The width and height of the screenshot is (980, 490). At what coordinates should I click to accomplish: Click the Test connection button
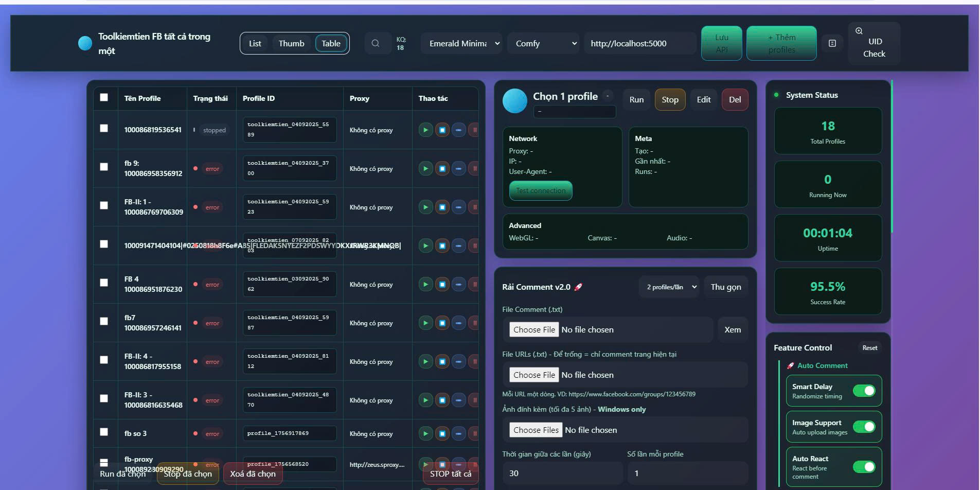540,190
